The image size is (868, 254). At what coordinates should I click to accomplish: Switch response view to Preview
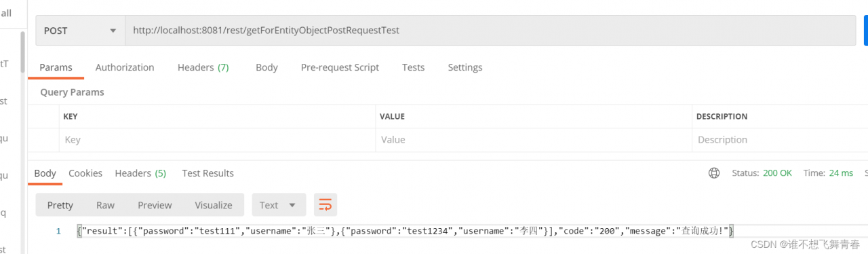click(155, 205)
